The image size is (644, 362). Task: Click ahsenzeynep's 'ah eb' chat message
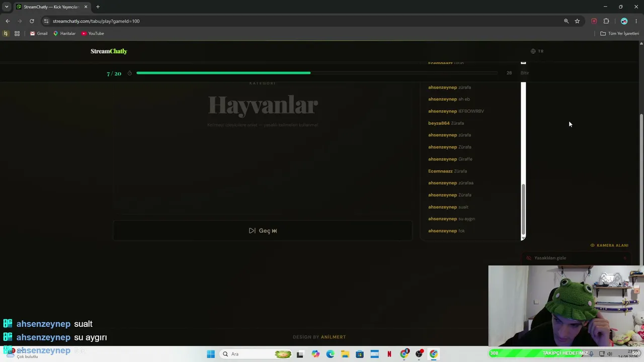point(449,99)
